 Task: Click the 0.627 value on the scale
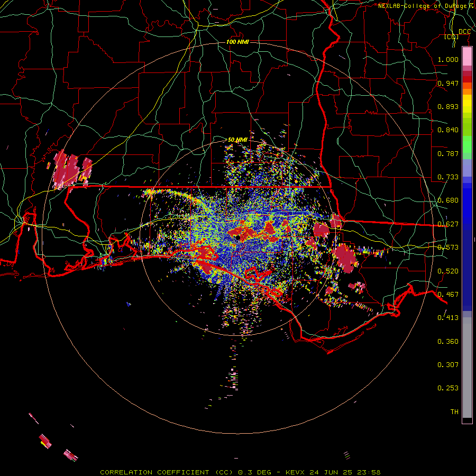click(x=448, y=224)
